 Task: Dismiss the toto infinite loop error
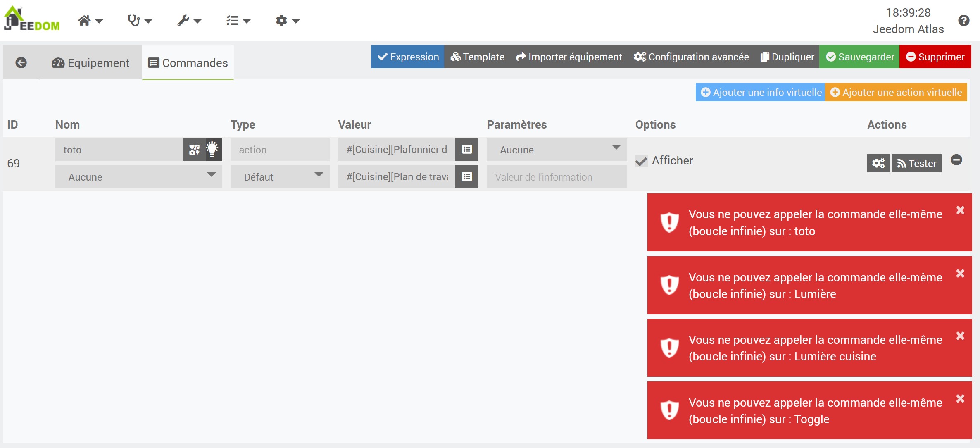(960, 210)
